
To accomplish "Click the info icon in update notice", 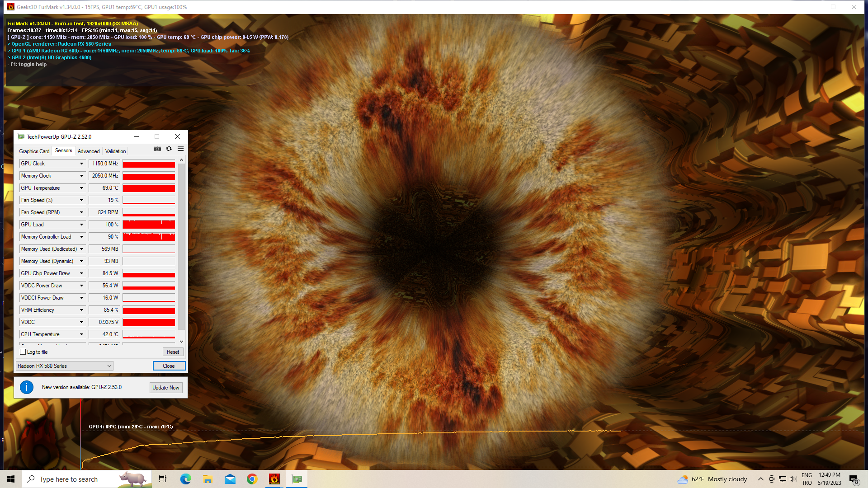I will coord(27,387).
